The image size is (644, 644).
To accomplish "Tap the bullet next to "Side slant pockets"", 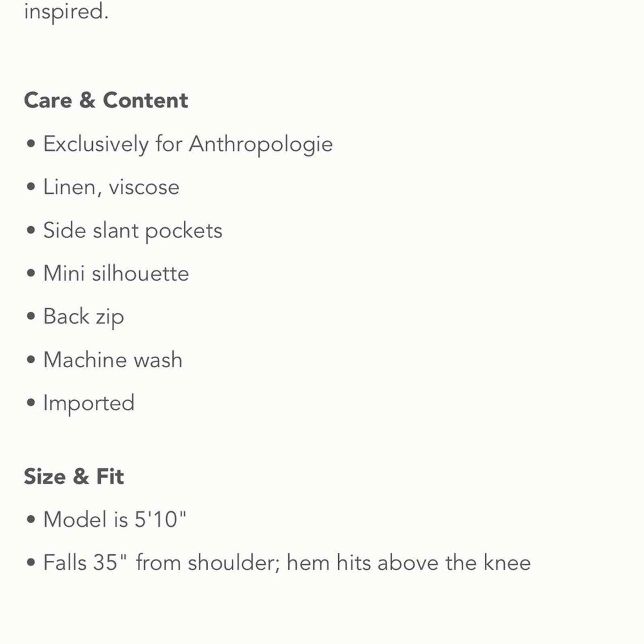I will [x=31, y=230].
